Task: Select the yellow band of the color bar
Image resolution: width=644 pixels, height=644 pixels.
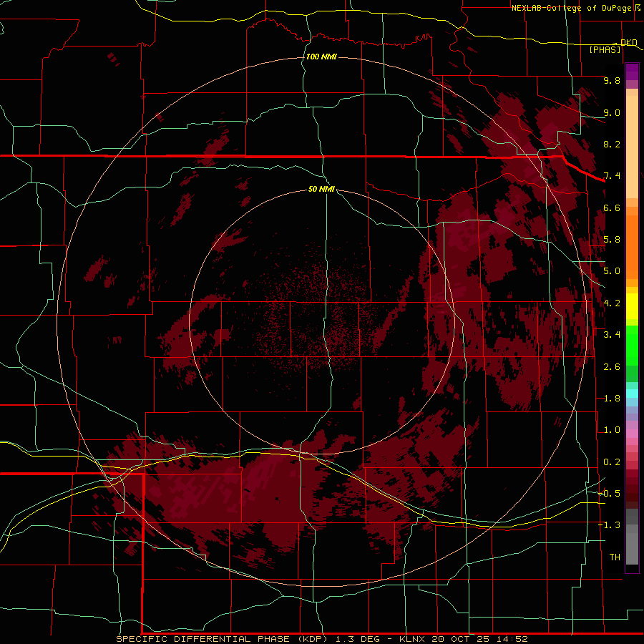Action: point(632,306)
